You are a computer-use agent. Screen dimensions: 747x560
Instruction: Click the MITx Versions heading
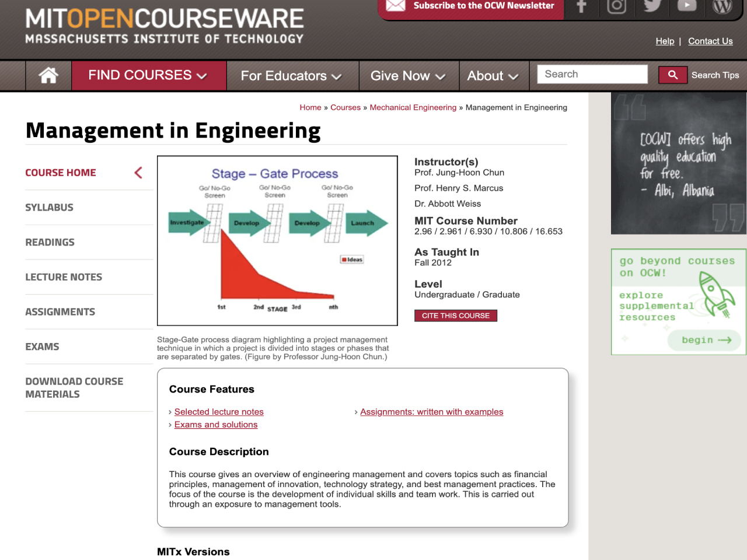[x=193, y=552]
